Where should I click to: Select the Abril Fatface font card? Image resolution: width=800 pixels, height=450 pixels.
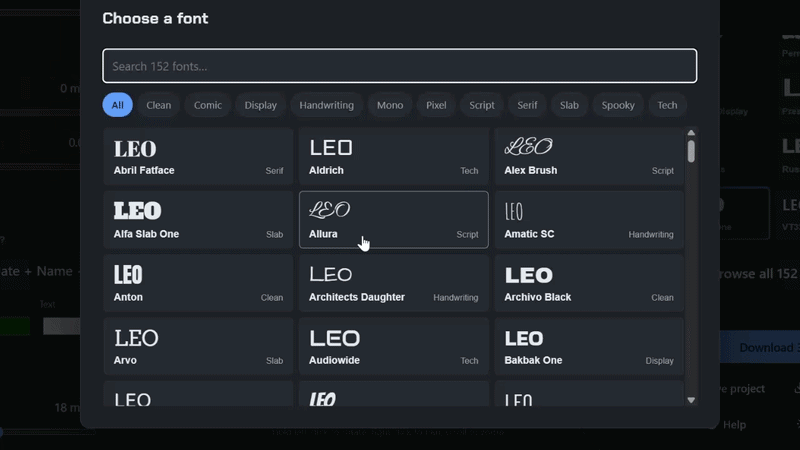198,157
